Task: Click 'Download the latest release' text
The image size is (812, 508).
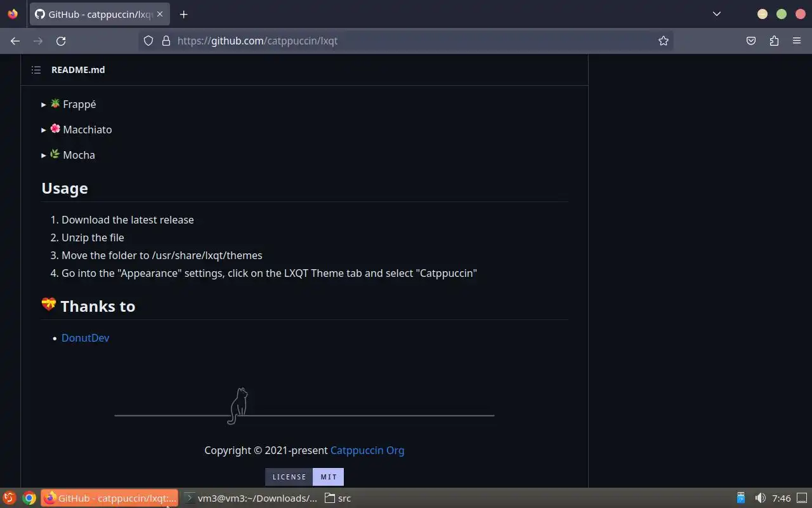Action: 128,220
